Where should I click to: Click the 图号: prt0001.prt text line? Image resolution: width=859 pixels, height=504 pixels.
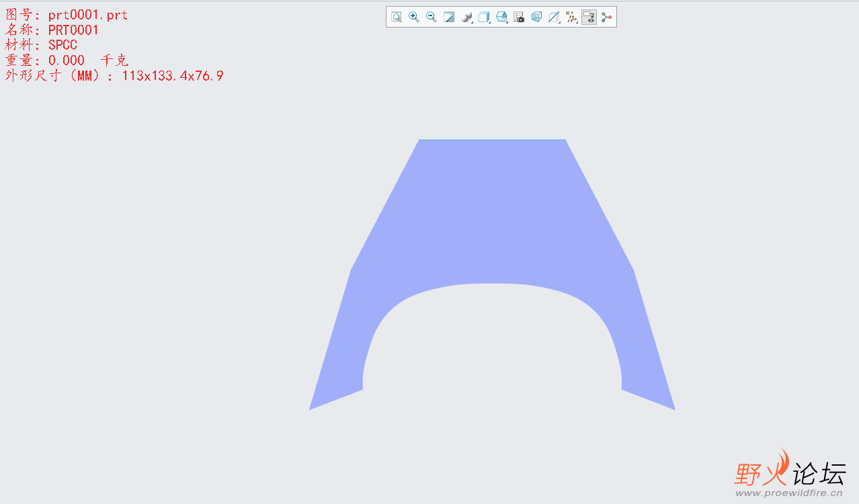67,15
